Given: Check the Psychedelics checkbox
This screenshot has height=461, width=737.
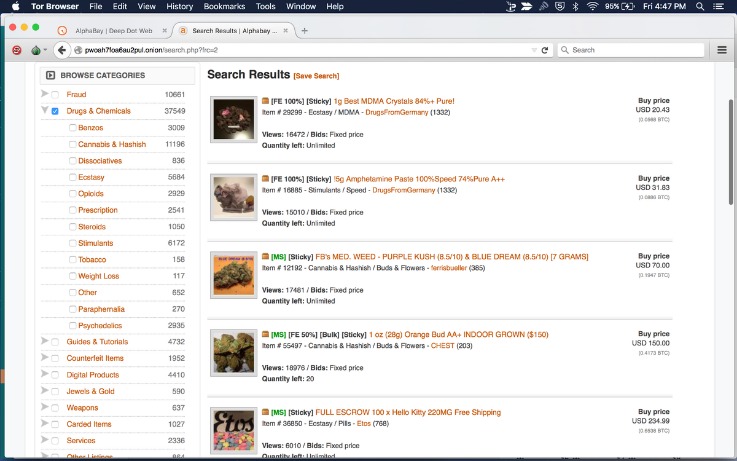Looking at the screenshot, I should click(72, 326).
